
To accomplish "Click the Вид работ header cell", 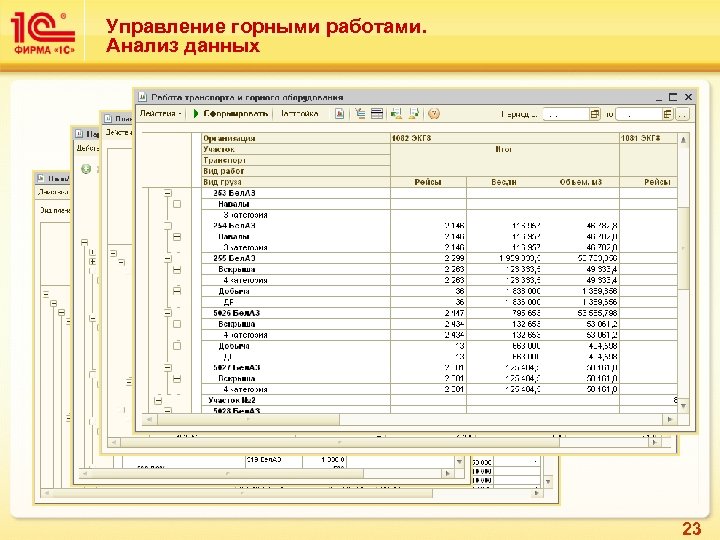I will [296, 171].
